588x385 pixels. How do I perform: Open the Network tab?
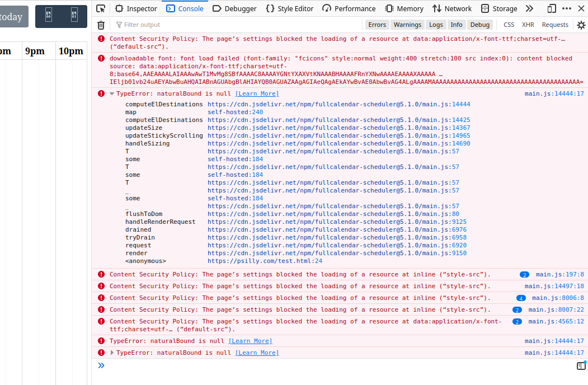(x=452, y=8)
